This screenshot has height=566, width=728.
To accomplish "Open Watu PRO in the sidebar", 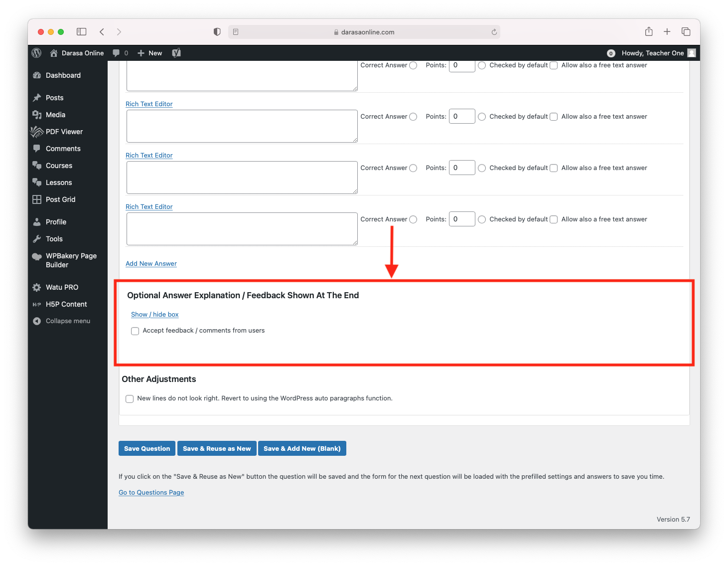I will click(62, 287).
